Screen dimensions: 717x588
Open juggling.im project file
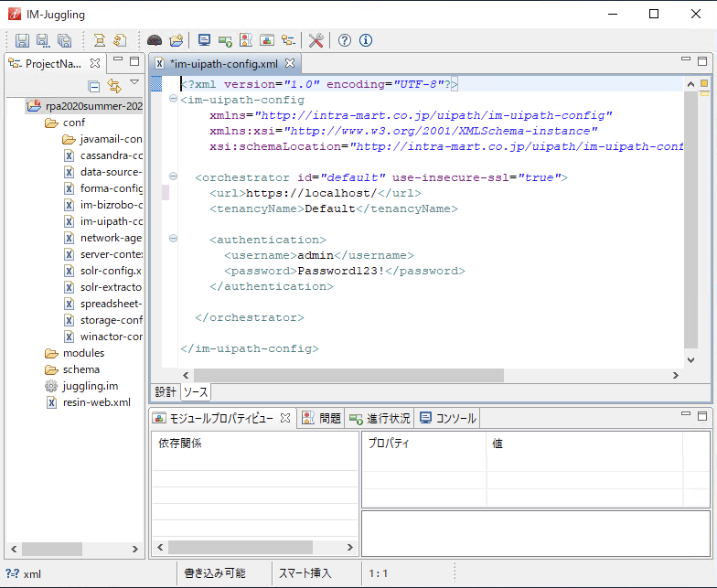coord(81,386)
